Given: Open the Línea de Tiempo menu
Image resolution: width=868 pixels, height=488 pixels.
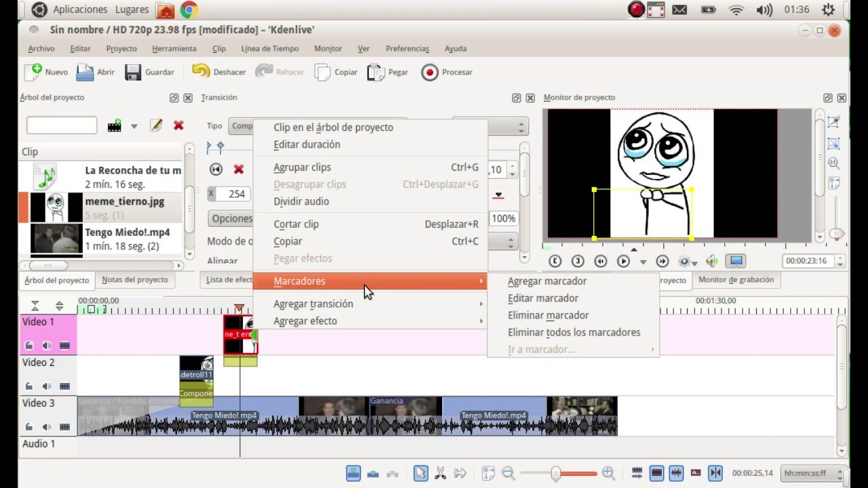Looking at the screenshot, I should [270, 49].
